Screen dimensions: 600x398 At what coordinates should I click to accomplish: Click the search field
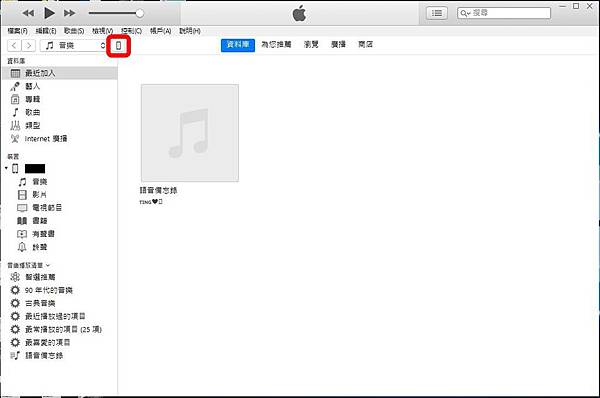504,13
